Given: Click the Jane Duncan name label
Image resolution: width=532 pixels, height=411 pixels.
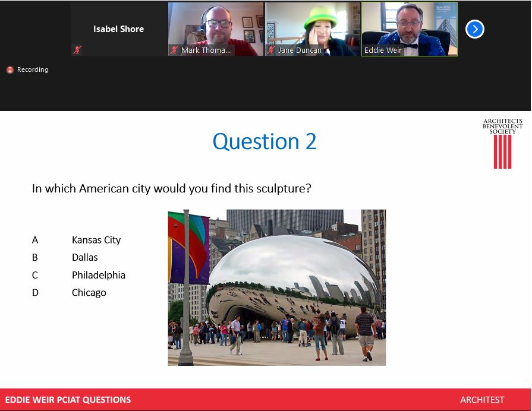Looking at the screenshot, I should pyautogui.click(x=300, y=50).
